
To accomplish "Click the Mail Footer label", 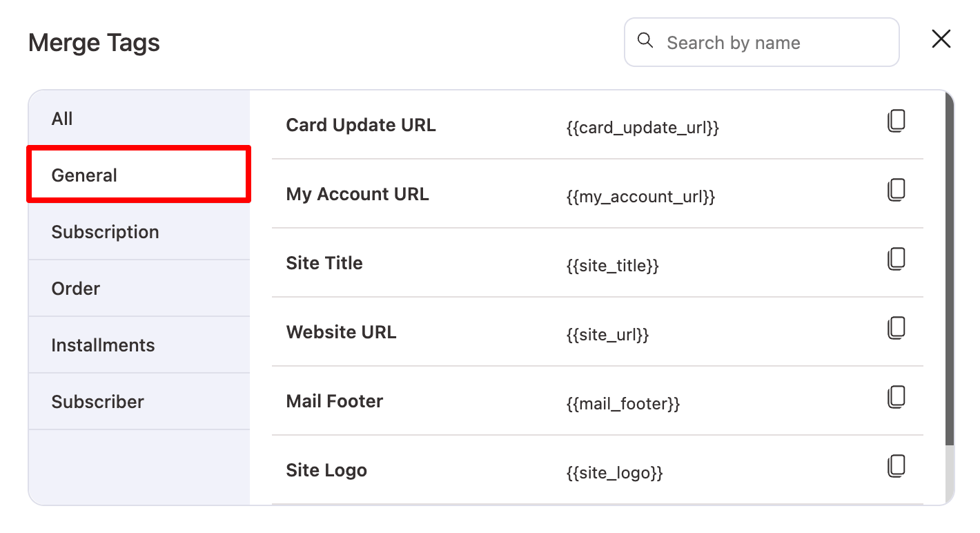I will pos(334,400).
